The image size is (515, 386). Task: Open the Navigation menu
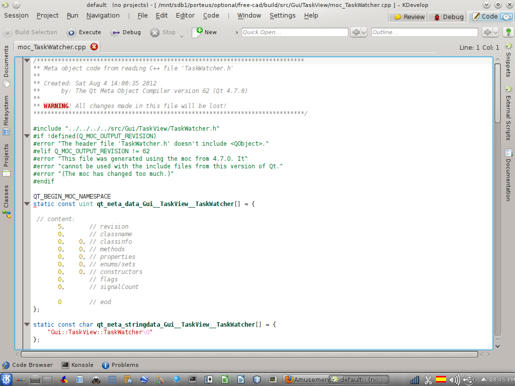click(x=103, y=16)
